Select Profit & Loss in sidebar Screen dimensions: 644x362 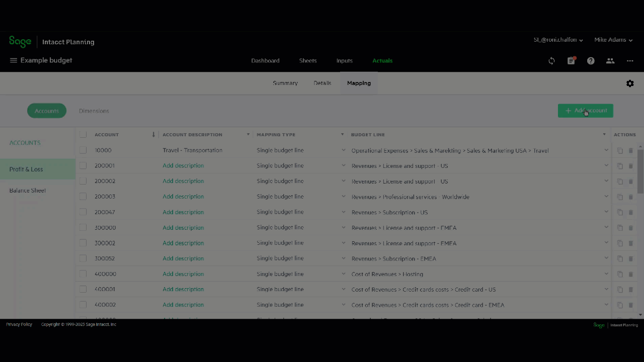(x=38, y=169)
